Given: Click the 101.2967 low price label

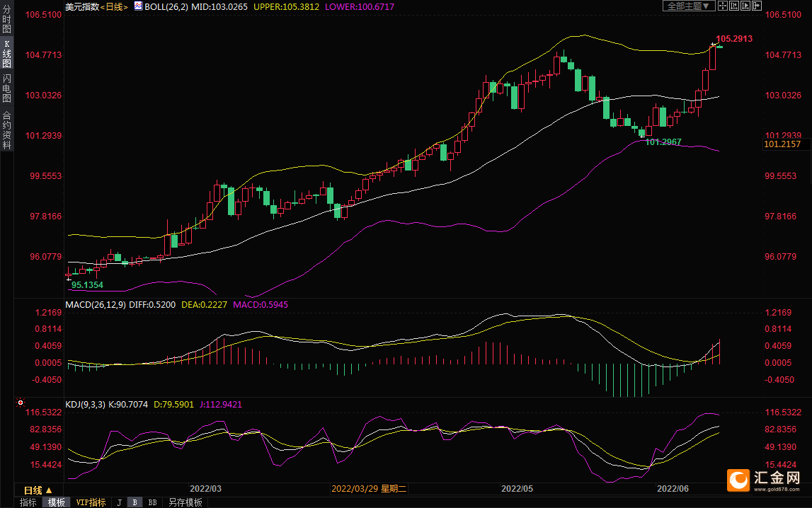Looking at the screenshot, I should click(663, 142).
